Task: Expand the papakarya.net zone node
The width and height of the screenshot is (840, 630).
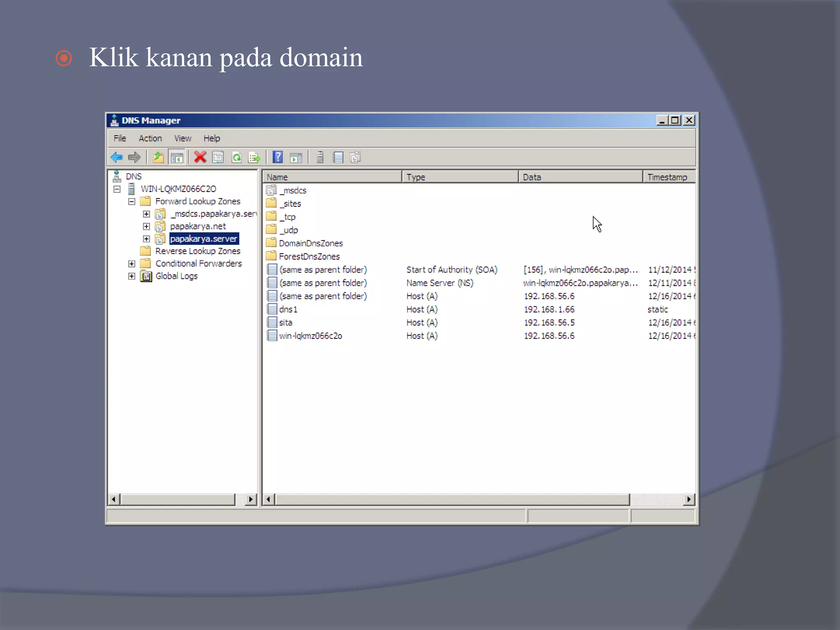Action: [146, 226]
